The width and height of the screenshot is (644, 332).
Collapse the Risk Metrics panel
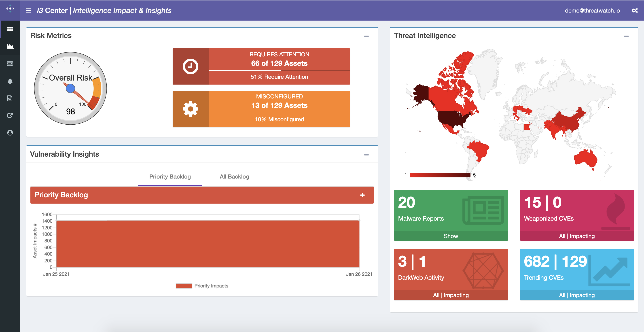coord(366,36)
